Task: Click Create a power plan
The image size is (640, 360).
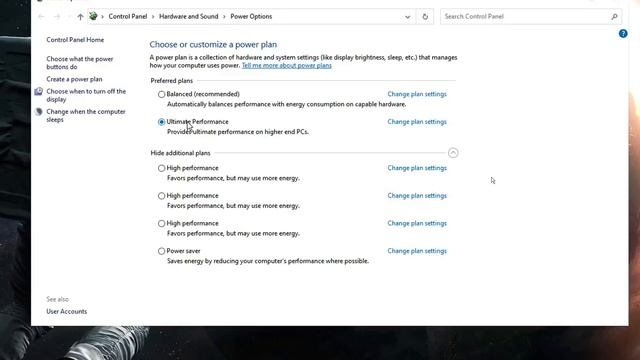Action: click(x=74, y=79)
